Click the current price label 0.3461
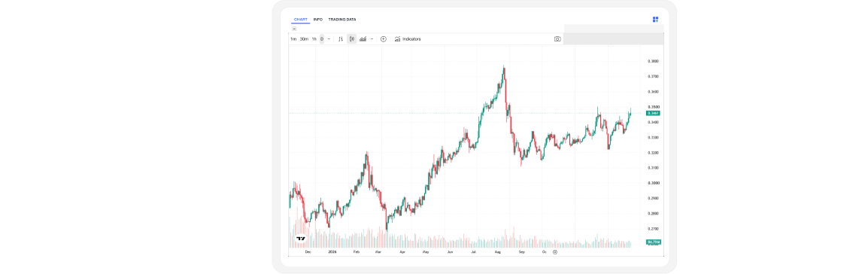 [x=653, y=113]
